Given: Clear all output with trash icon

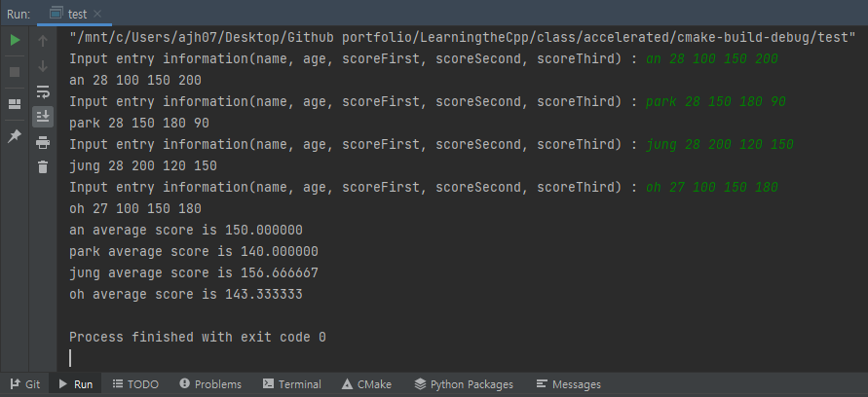Looking at the screenshot, I should coord(43,167).
